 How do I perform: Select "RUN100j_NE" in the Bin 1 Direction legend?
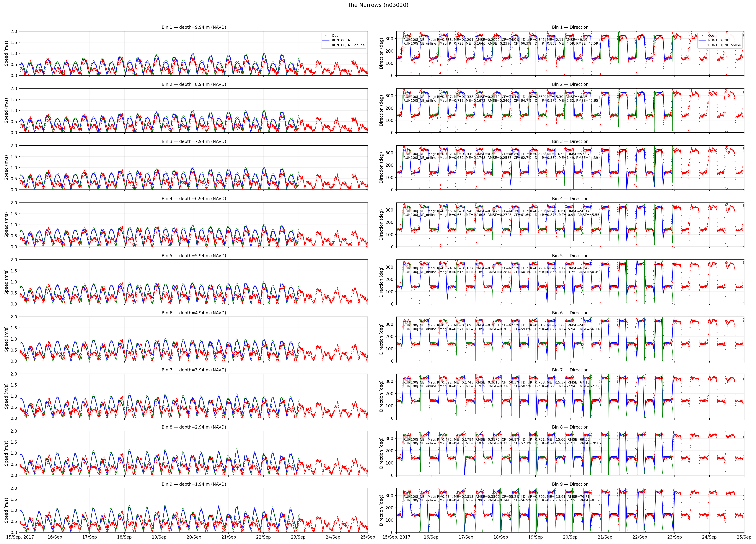point(718,40)
